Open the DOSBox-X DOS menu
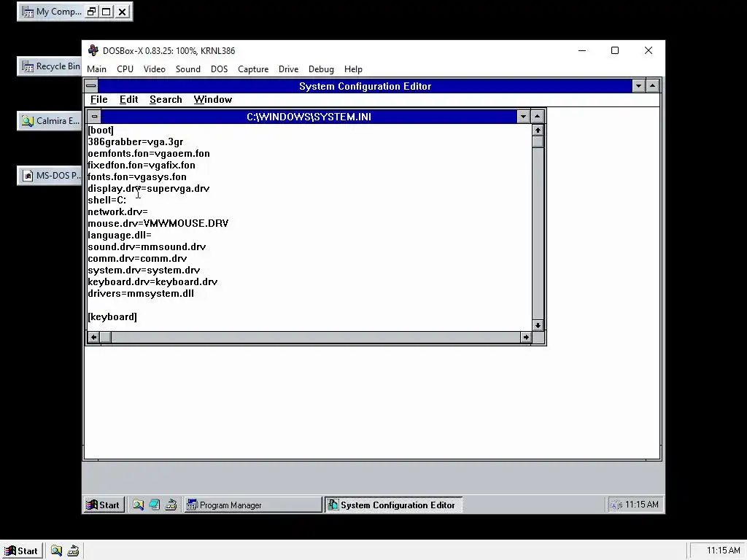Image resolution: width=747 pixels, height=560 pixels. pyautogui.click(x=219, y=69)
